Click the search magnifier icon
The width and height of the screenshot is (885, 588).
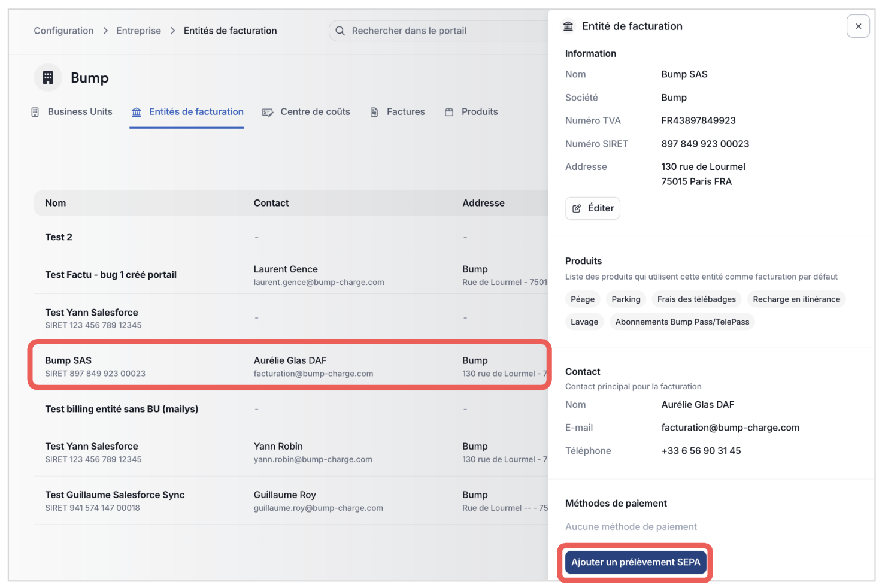[x=340, y=31]
